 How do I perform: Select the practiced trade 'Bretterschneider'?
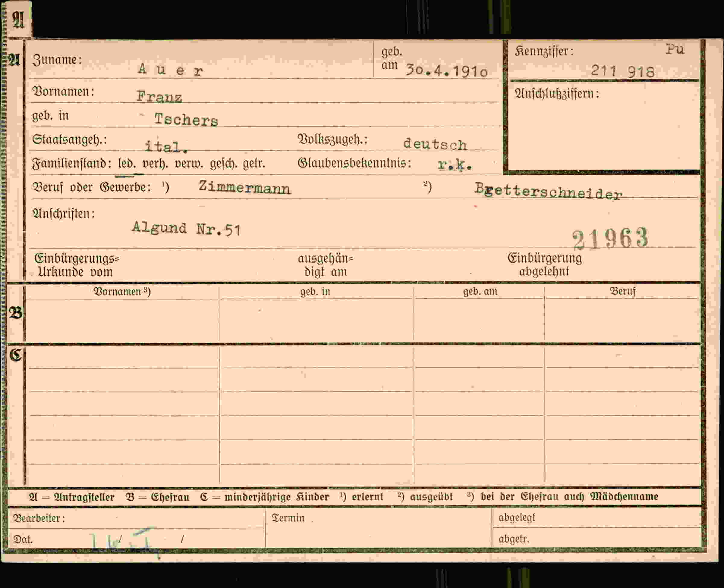[548, 192]
